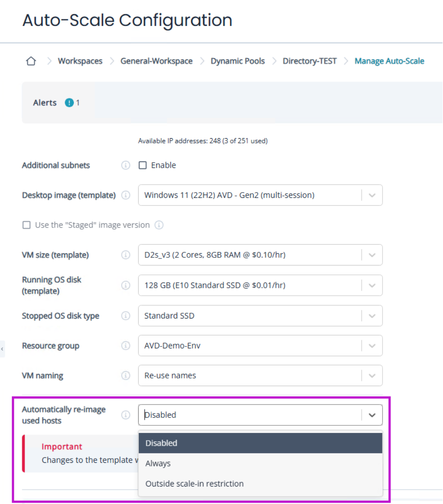The height and width of the screenshot is (504, 443).
Task: Navigate to Dynamic Pools breadcrumb
Action: coord(238,61)
